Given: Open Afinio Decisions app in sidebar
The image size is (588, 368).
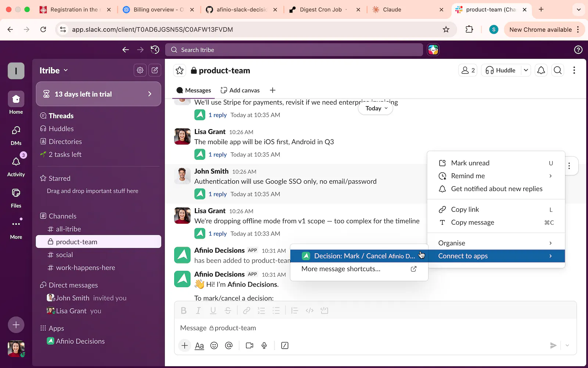Looking at the screenshot, I should point(98,341).
